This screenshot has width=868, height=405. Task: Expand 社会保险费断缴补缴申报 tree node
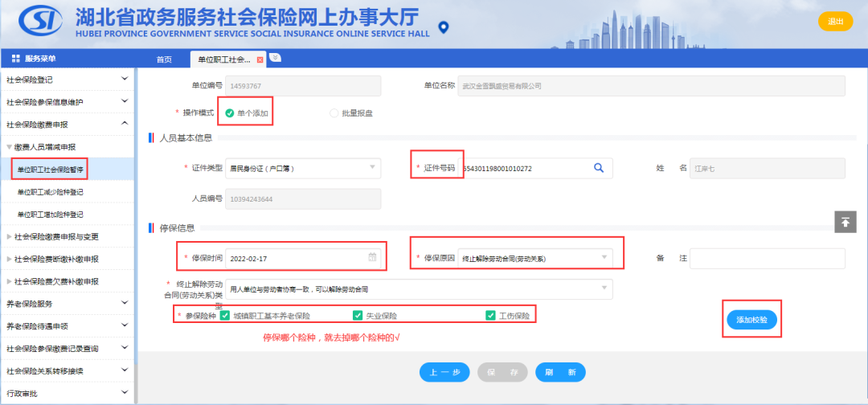click(9, 259)
